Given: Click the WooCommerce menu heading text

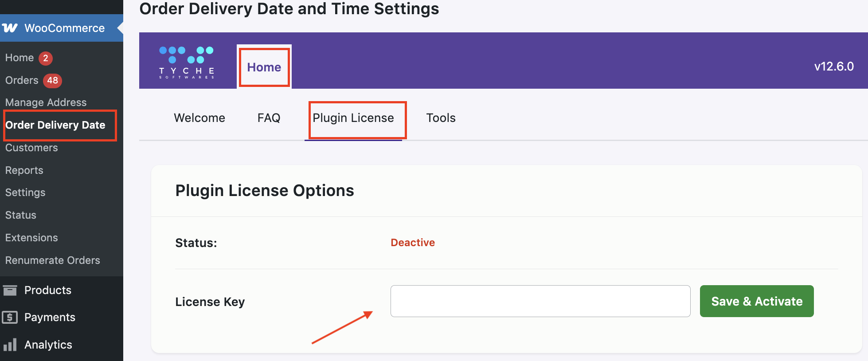Looking at the screenshot, I should [65, 28].
